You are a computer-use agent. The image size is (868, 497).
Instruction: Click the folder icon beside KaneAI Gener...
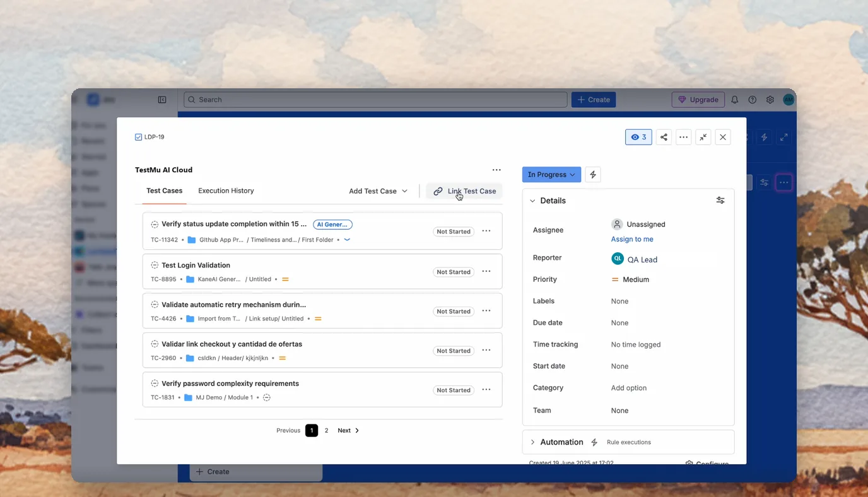point(191,279)
